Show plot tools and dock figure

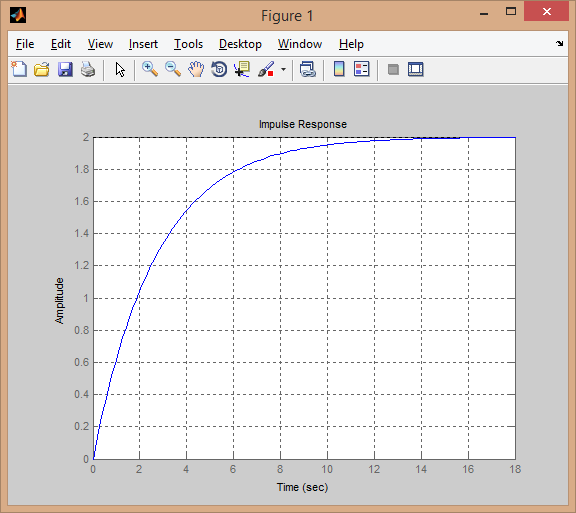tap(416, 69)
